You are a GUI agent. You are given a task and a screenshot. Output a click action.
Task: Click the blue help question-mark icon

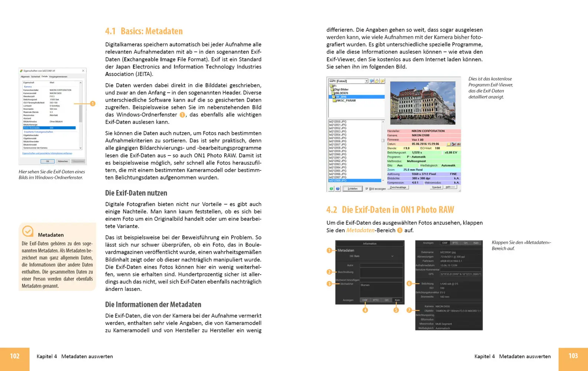337,189
